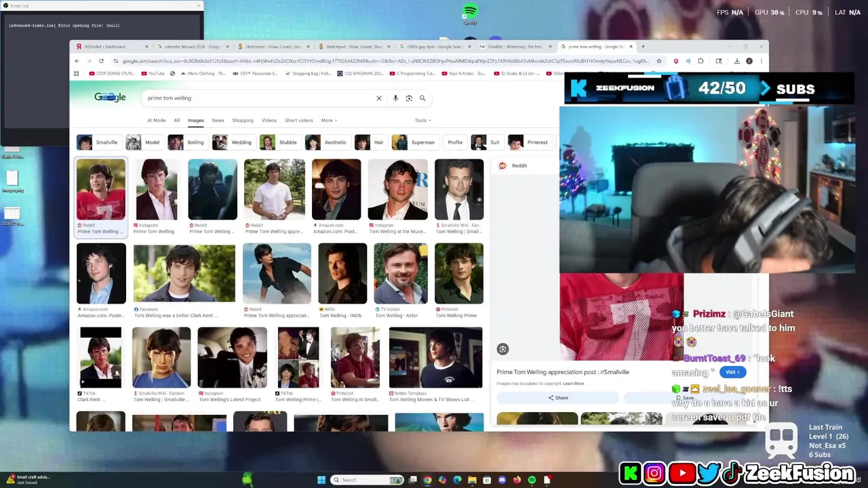The width and height of the screenshot is (868, 488).
Task: Open the red jersey Tom Welling thumbnail
Action: pyautogui.click(x=101, y=190)
